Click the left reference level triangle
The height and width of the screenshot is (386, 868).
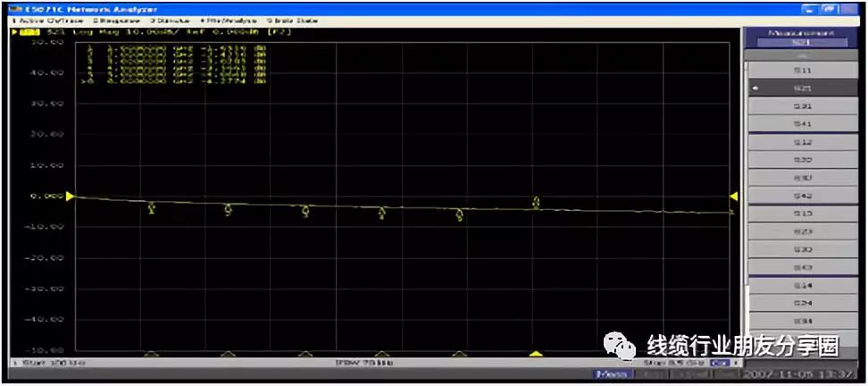[70, 196]
